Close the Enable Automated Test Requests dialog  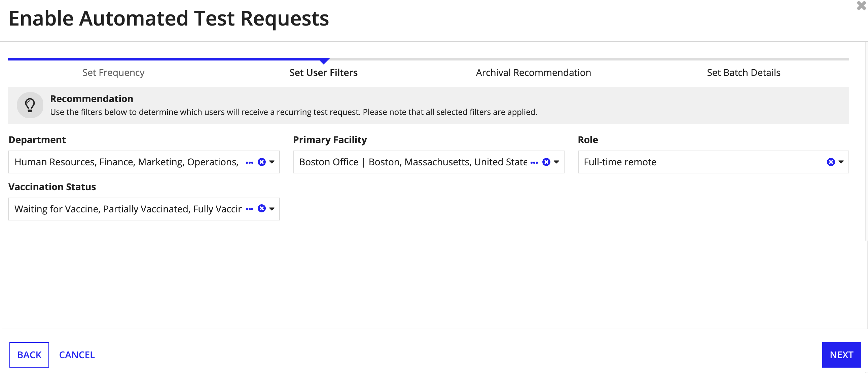pyautogui.click(x=861, y=6)
